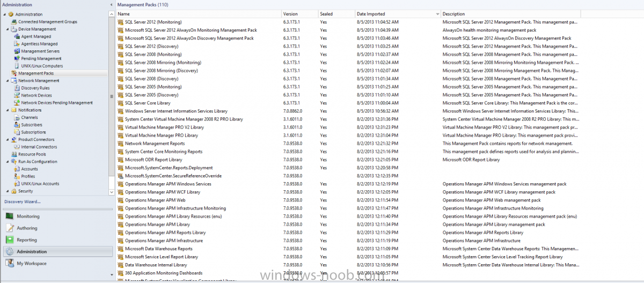Collapse the Security tree node
644x283 pixels.
(x=8, y=191)
